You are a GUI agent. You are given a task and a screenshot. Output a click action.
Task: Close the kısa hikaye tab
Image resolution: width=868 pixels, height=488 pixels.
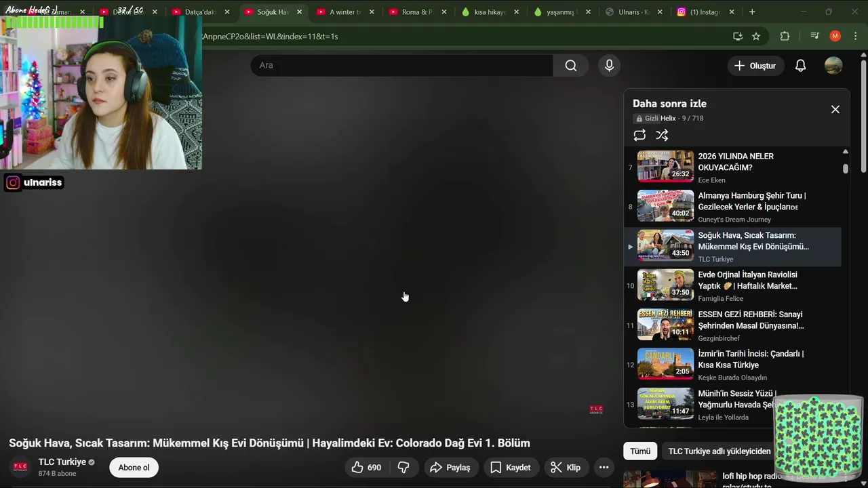point(516,12)
